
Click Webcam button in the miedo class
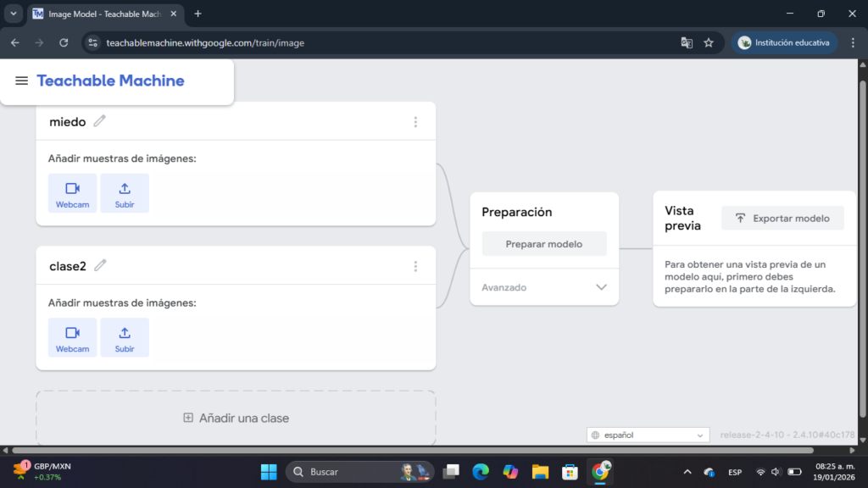click(72, 193)
